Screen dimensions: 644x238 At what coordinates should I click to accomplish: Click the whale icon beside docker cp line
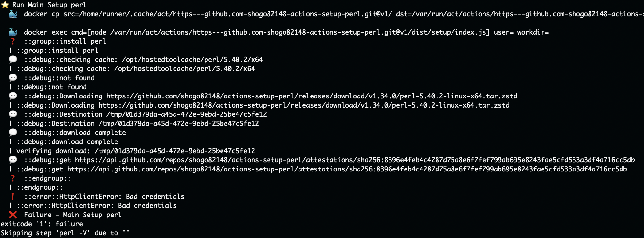pos(13,14)
